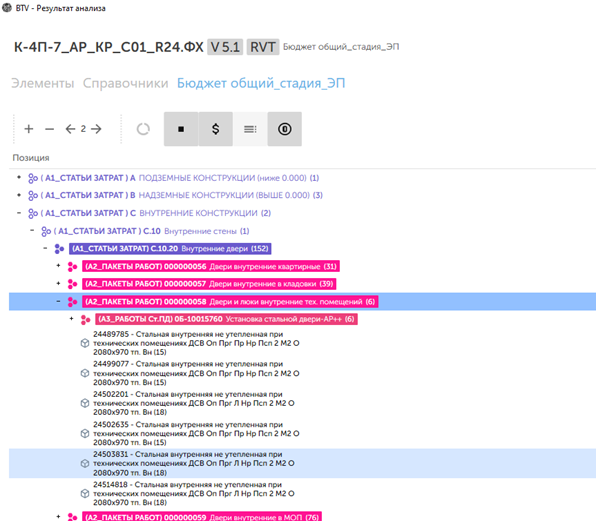
Task: Open the Справочники tab
Action: pos(125,83)
